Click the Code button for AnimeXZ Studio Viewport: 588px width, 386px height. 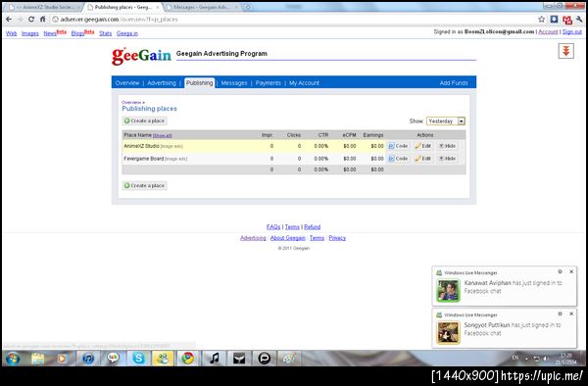(398, 146)
